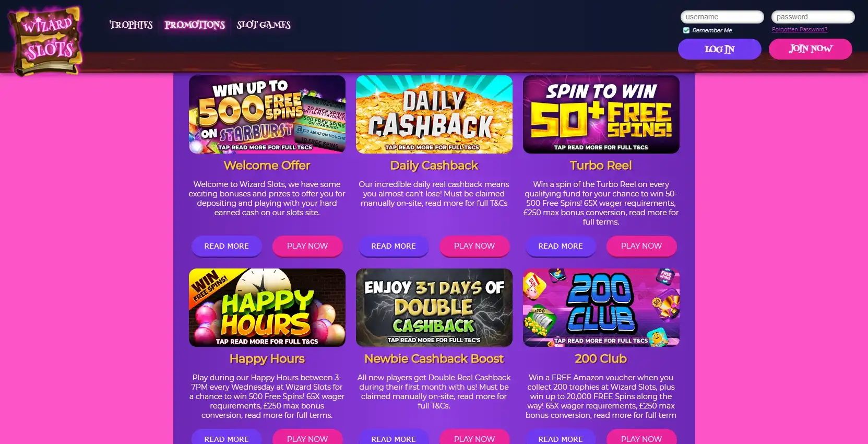Toggle the Remember Me checkbox

click(x=686, y=30)
